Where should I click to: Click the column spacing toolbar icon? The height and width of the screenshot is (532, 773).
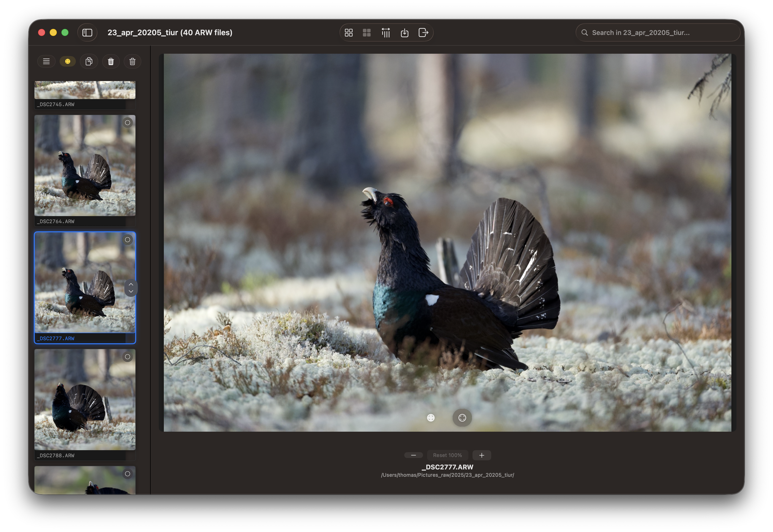pyautogui.click(x=386, y=33)
